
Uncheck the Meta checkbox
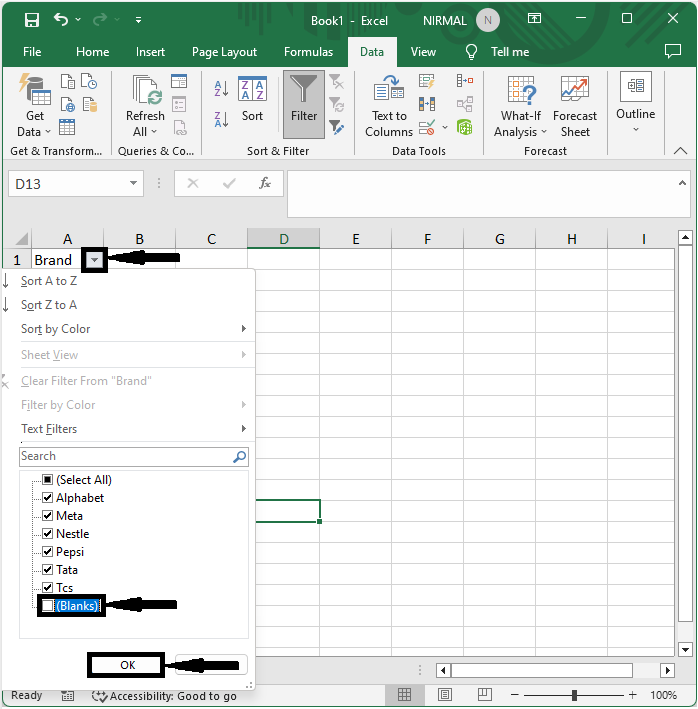click(x=47, y=515)
